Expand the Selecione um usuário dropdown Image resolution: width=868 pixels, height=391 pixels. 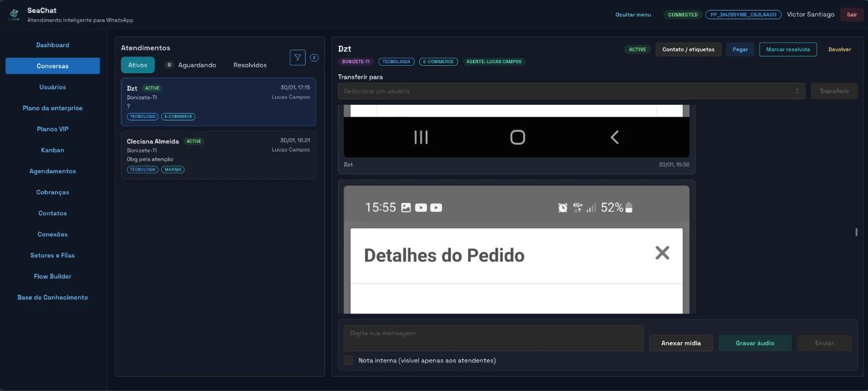(x=571, y=91)
